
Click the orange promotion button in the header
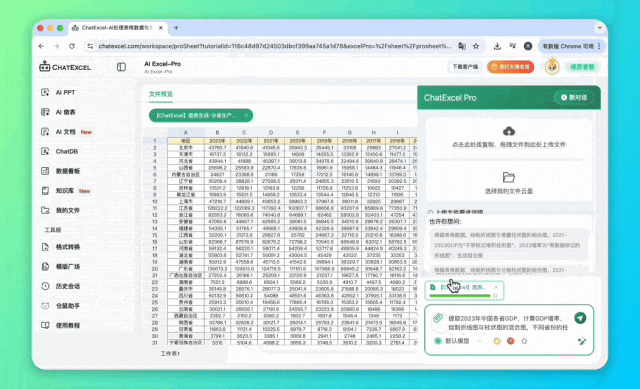point(510,67)
